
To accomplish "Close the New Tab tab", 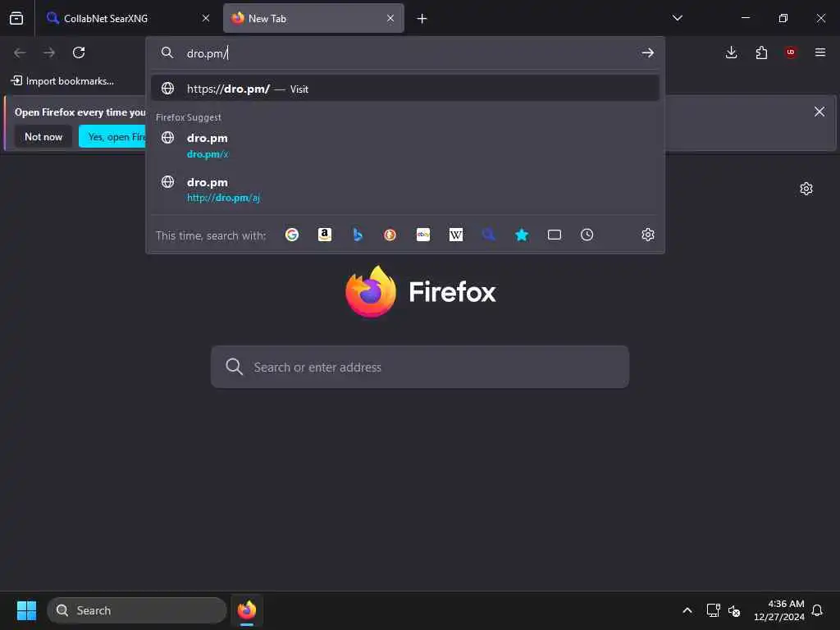I will (390, 18).
